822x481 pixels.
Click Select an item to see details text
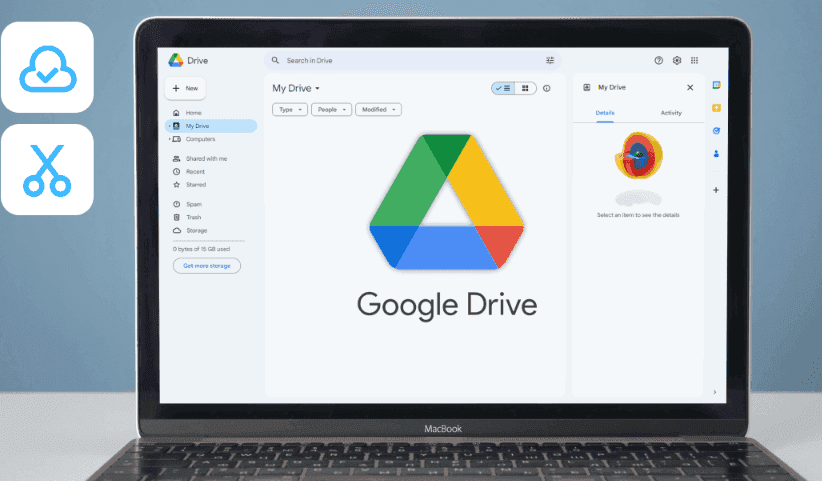pyautogui.click(x=638, y=215)
